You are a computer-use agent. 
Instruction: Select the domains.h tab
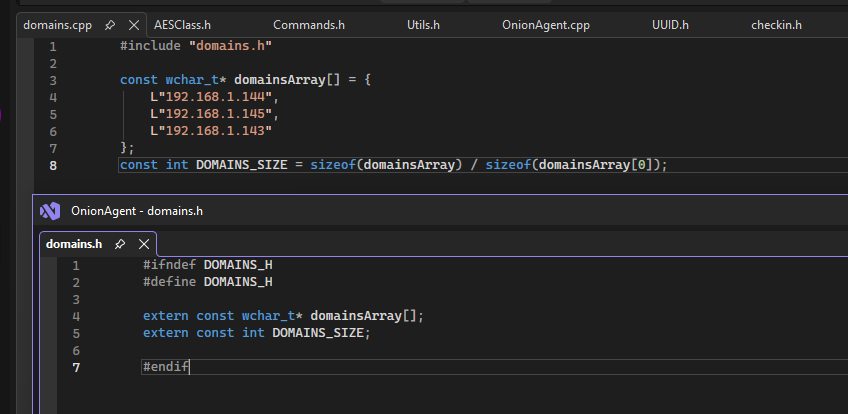74,244
